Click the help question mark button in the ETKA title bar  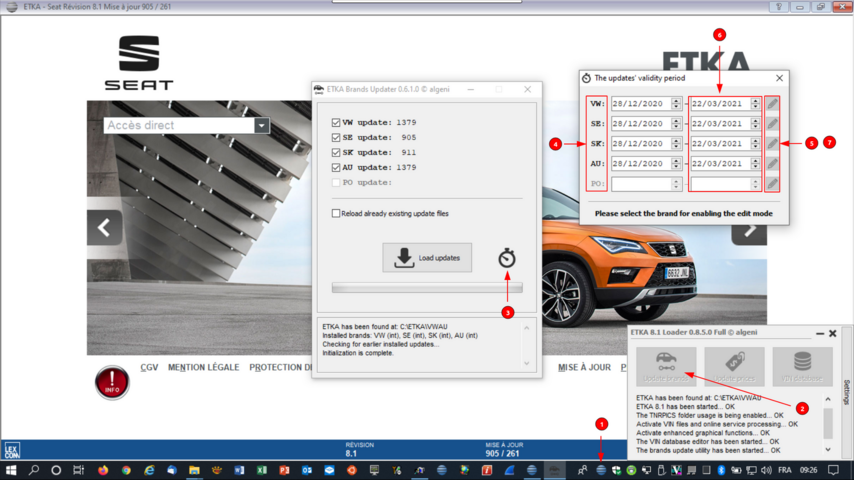[x=778, y=7]
